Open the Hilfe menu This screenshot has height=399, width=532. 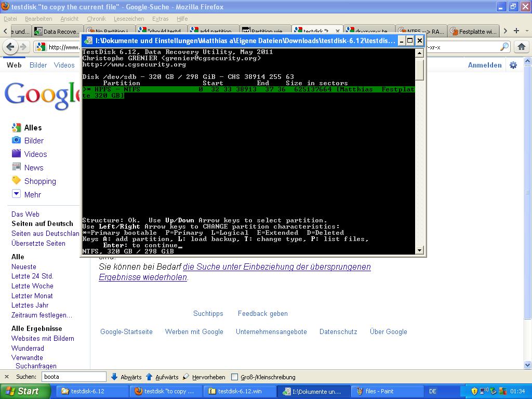(x=182, y=19)
